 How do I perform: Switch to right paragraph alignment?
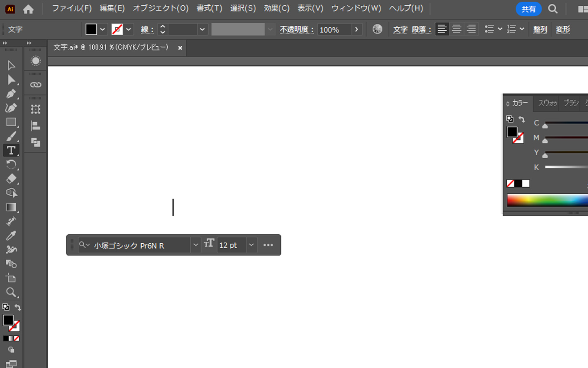coord(471,29)
